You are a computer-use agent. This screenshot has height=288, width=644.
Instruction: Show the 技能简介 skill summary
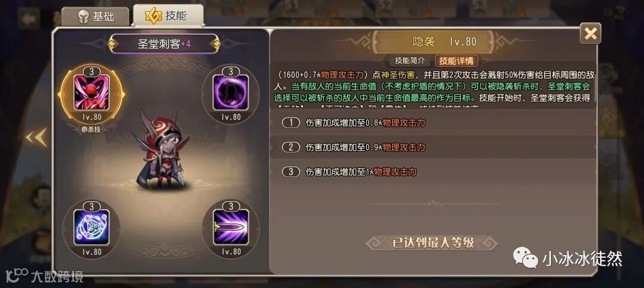click(410, 60)
